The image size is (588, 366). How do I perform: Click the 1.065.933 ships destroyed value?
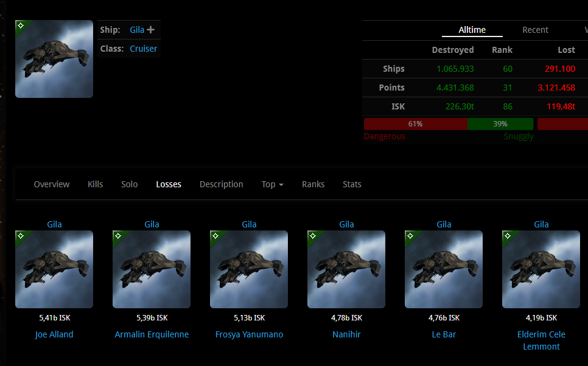point(455,69)
